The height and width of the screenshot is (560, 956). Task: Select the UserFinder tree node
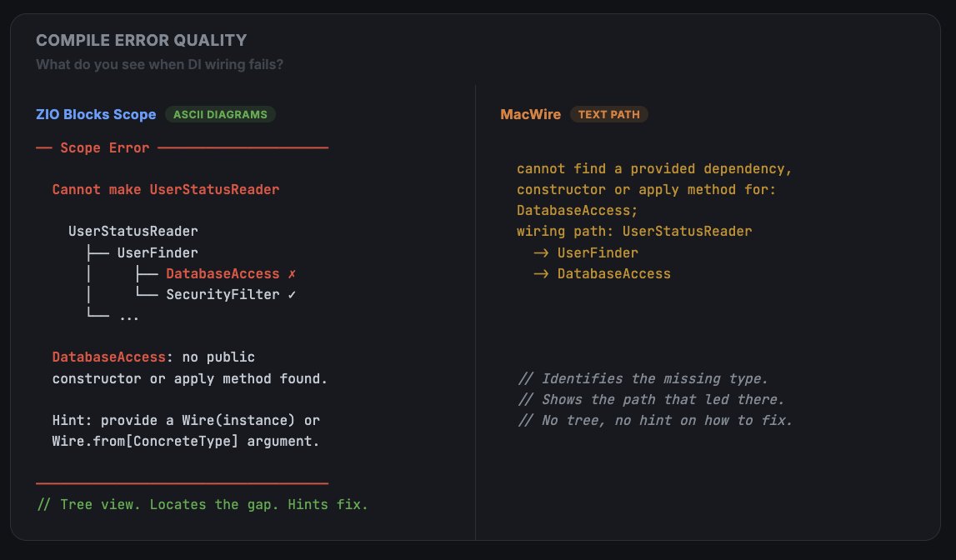point(158,252)
